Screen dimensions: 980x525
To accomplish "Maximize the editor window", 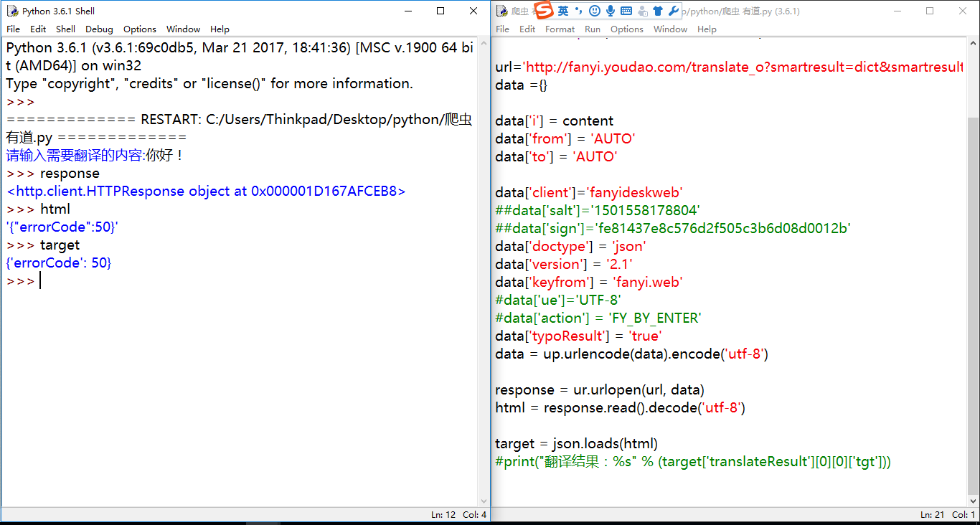I will (930, 11).
